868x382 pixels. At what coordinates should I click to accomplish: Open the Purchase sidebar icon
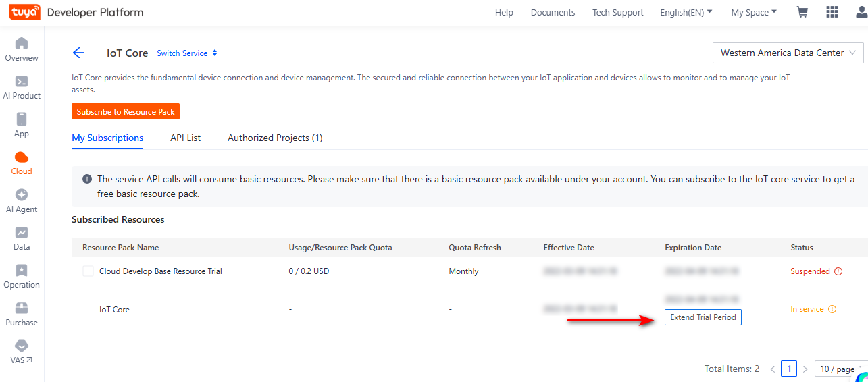coord(22,308)
